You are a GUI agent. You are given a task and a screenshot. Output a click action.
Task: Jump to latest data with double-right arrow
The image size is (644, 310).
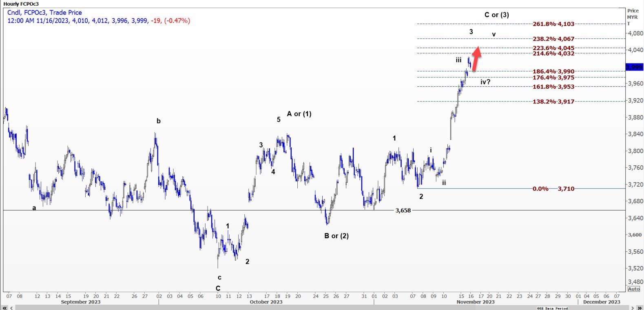point(640,308)
